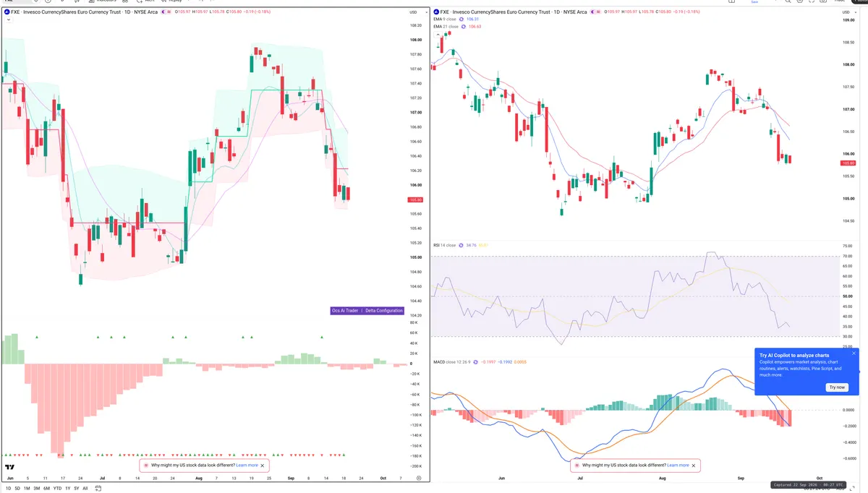Image resolution: width=868 pixels, height=493 pixels.
Task: Click the TradingView logo on left chart
Action: pyautogui.click(x=10, y=468)
